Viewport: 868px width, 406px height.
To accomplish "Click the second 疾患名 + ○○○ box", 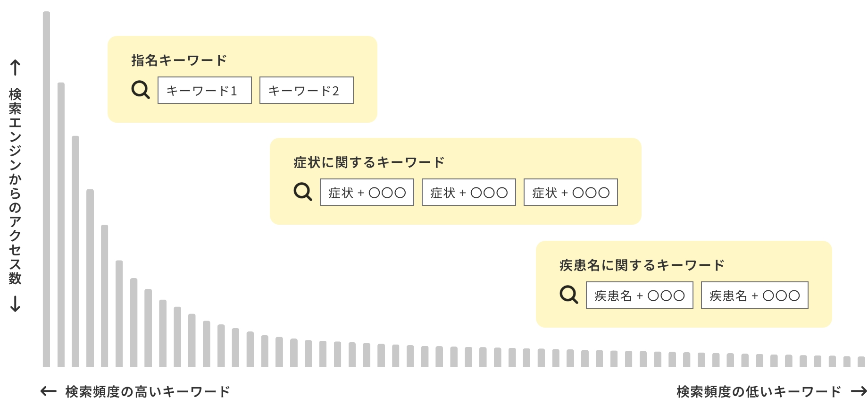I will (x=755, y=295).
